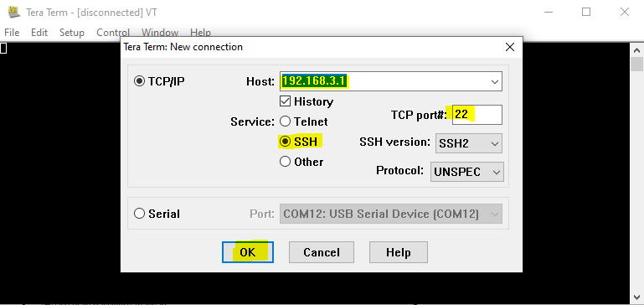This screenshot has width=644, height=305.
Task: Click the TCP port# field
Action: (477, 114)
